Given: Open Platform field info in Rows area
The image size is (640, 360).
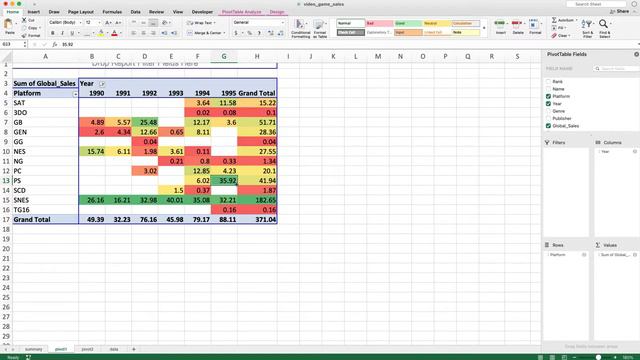Looking at the screenshot, I should [584, 255].
